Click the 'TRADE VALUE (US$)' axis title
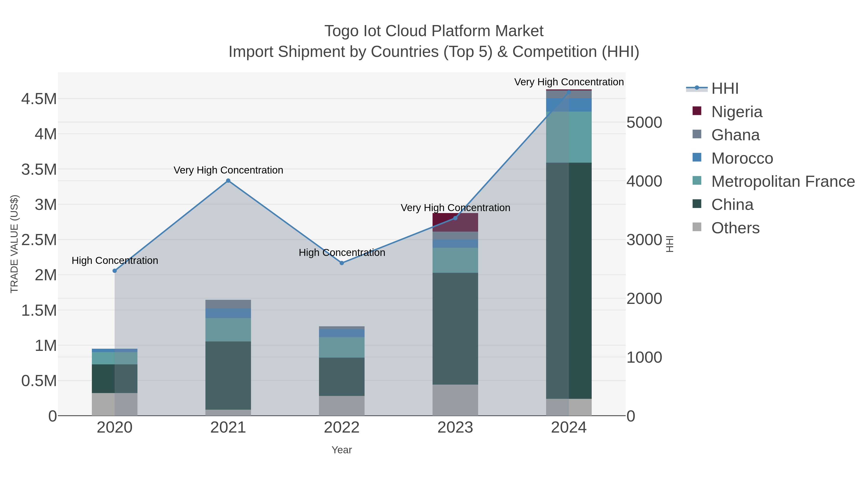Image resolution: width=868 pixels, height=488 pixels. point(14,244)
